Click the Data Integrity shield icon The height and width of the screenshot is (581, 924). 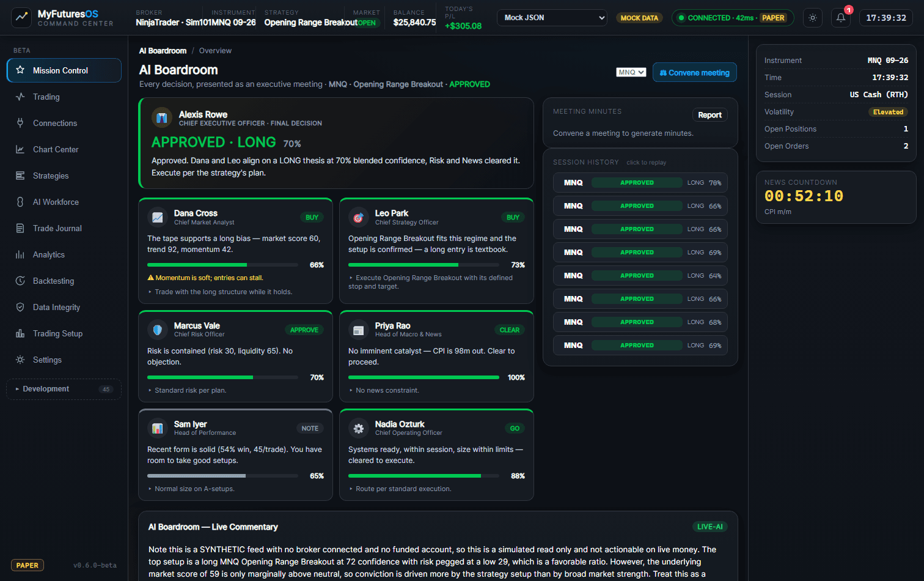pyautogui.click(x=20, y=307)
